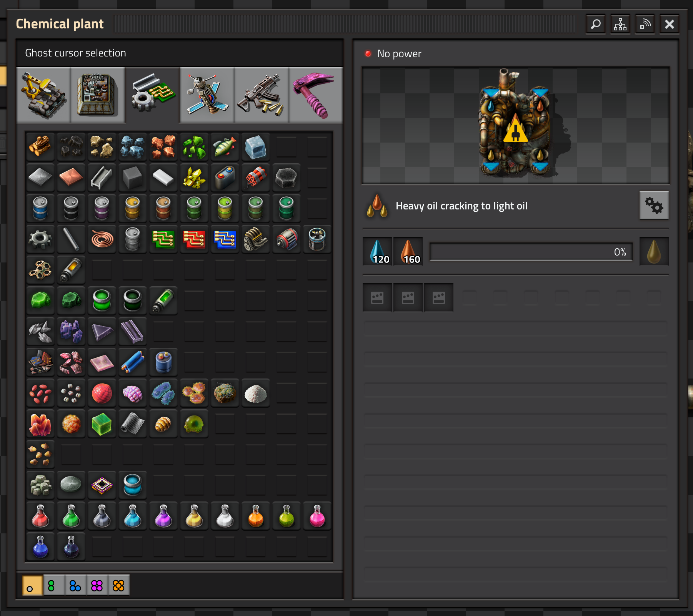The image size is (693, 616).
Task: Toggle the wireless signal button
Action: click(x=645, y=24)
